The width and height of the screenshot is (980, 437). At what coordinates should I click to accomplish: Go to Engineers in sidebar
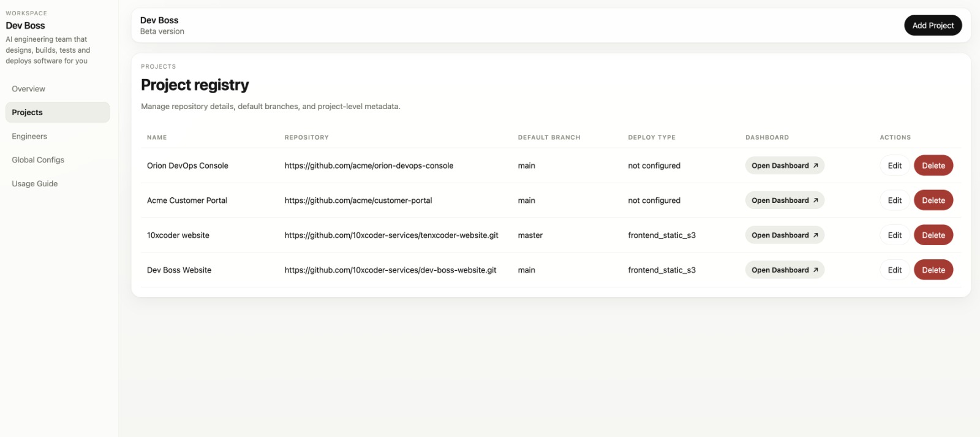point(58,136)
